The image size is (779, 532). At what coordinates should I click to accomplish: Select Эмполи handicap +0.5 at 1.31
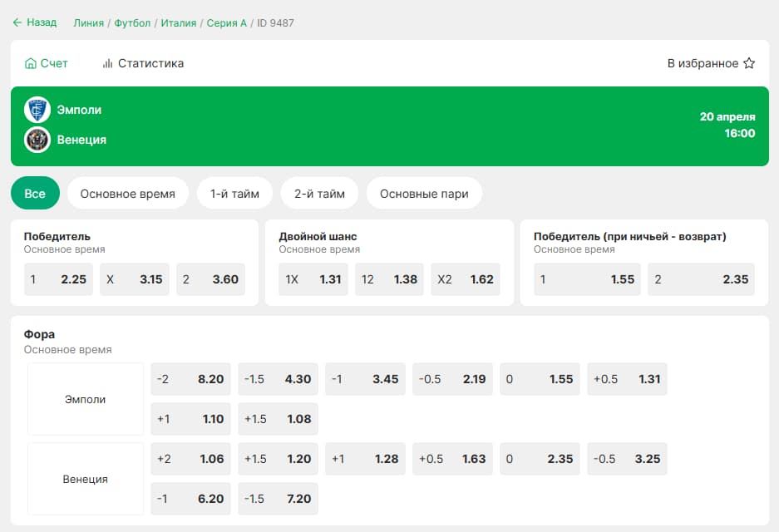click(628, 379)
